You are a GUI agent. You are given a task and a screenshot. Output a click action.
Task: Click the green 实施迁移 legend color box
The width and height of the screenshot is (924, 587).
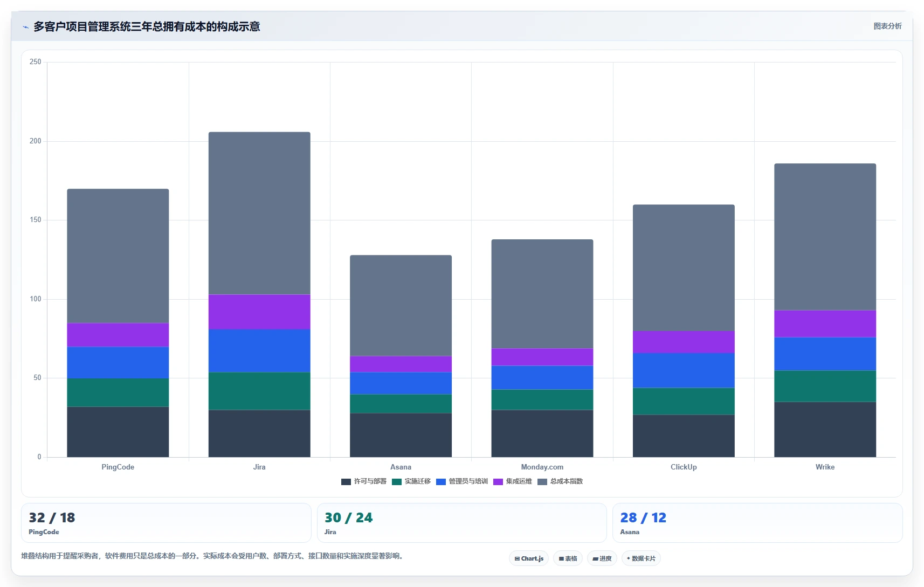point(397,482)
